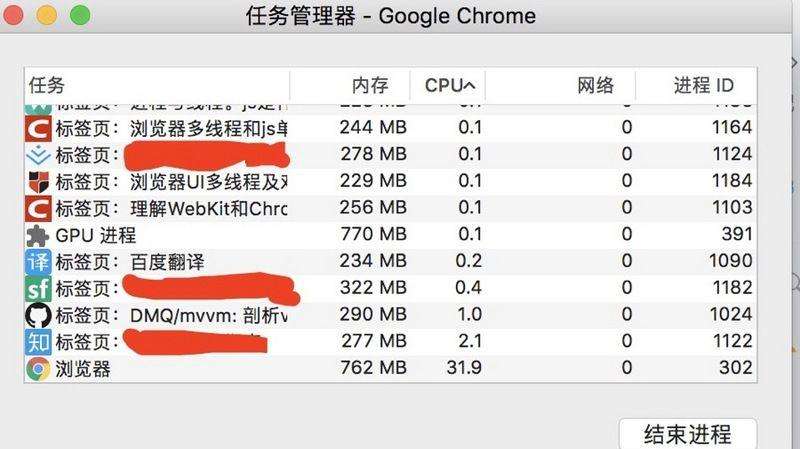Viewport: 800px width, 449px height.
Task: Click the Chrome icon of the 浏览器 process
Action: coord(38,369)
